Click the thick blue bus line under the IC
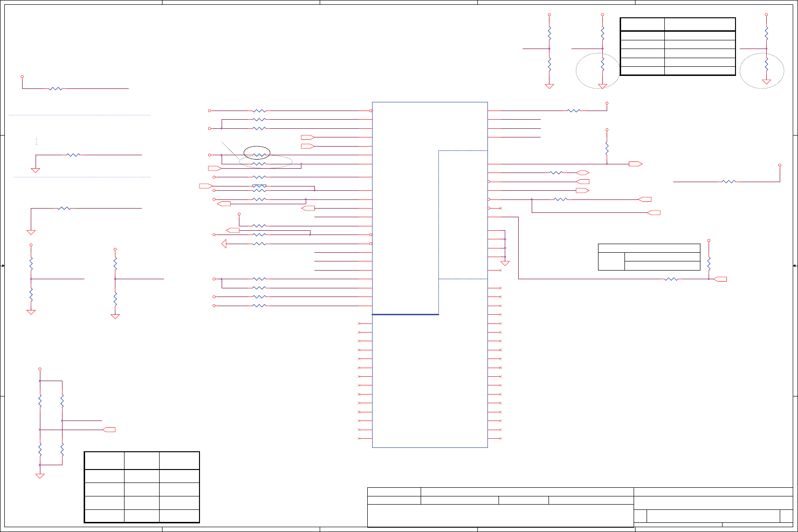 [x=405, y=314]
